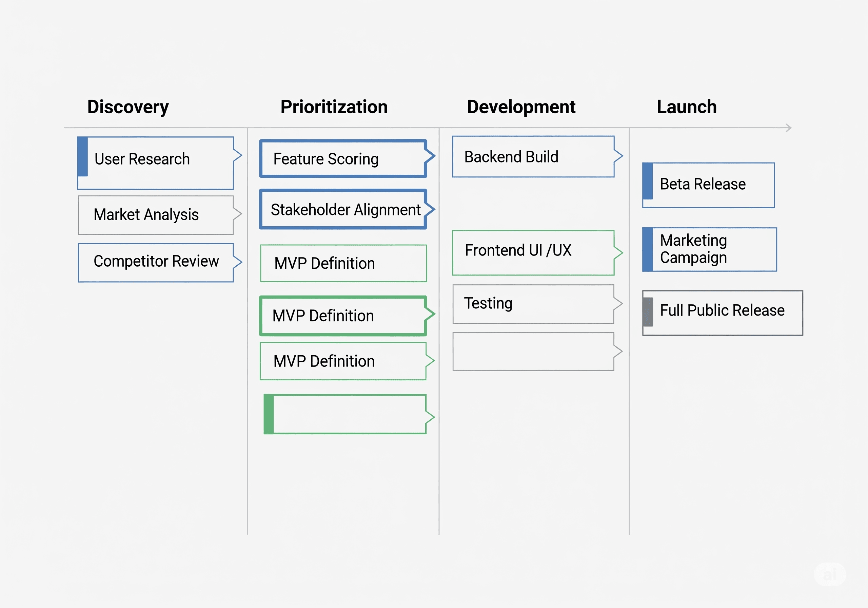Click the gray bar on Full Public Release
The height and width of the screenshot is (608, 868).
(x=648, y=312)
